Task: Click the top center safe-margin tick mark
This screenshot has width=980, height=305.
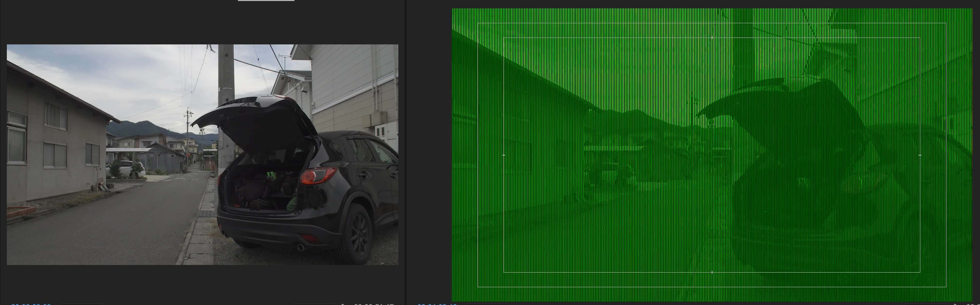Action: [x=712, y=37]
